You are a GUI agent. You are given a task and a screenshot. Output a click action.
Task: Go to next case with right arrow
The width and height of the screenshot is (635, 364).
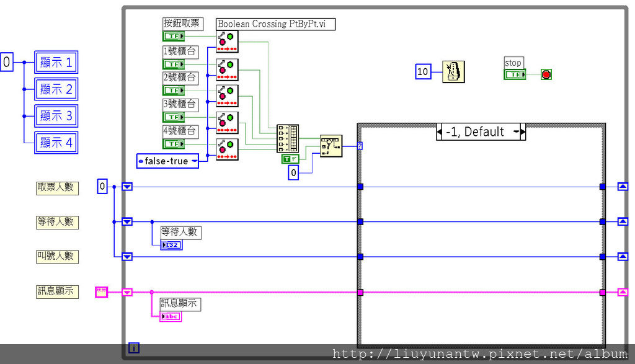click(523, 131)
